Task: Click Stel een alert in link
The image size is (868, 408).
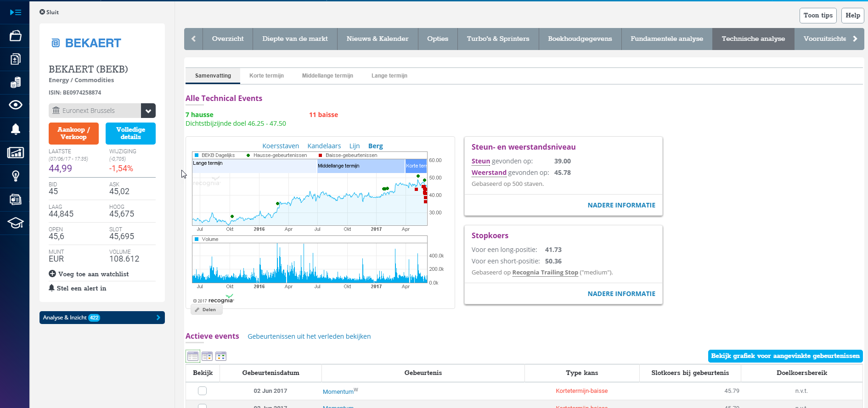Action: pyautogui.click(x=81, y=288)
